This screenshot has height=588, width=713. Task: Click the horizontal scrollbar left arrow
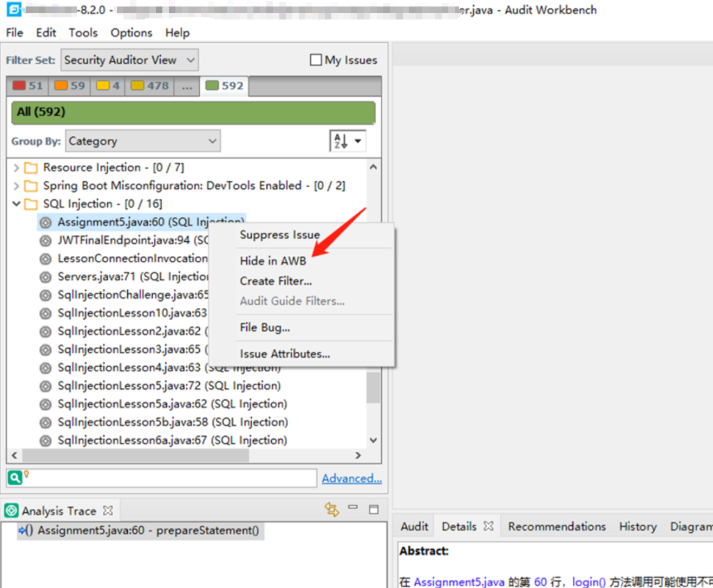[14, 455]
